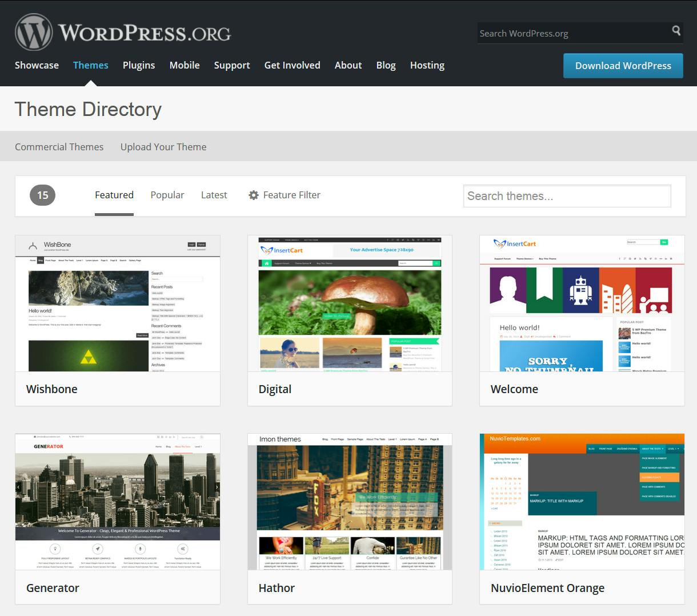697x616 pixels.
Task: Open the Get Involved menu item
Action: (x=293, y=65)
